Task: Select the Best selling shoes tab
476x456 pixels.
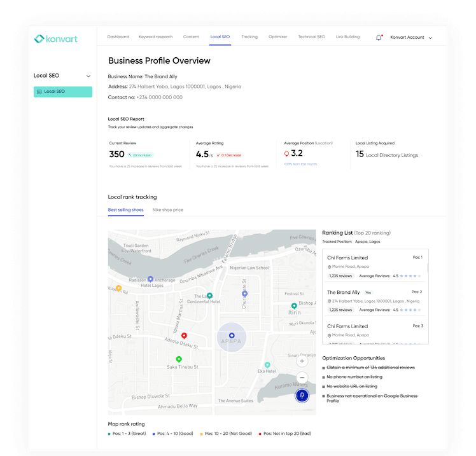Action: pos(125,210)
